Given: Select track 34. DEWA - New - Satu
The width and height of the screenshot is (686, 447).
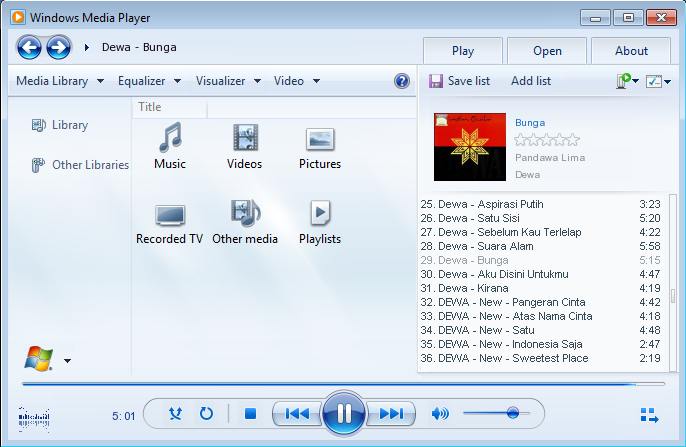Looking at the screenshot, I should point(541,330).
